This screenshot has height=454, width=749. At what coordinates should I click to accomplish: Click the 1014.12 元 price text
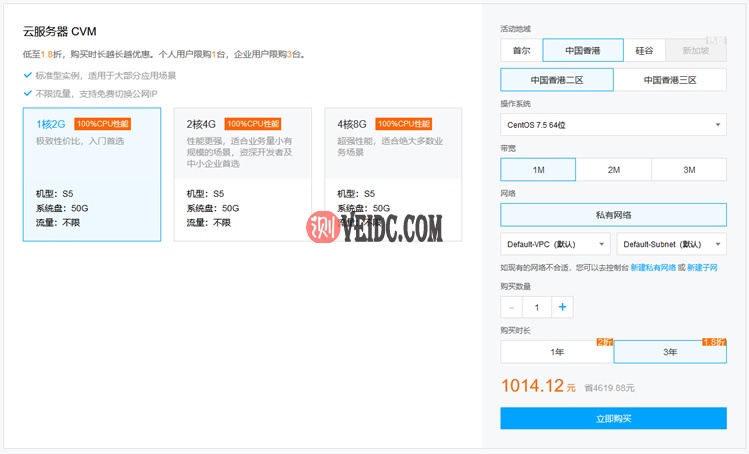(538, 386)
